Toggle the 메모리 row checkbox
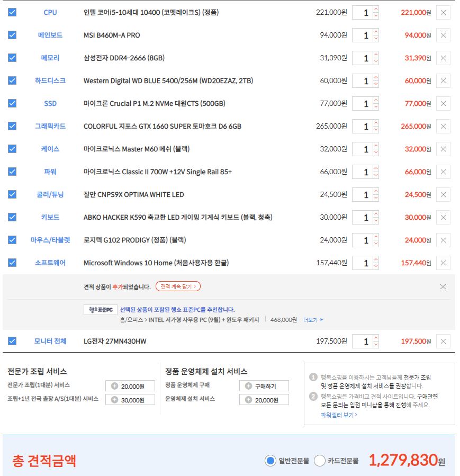460x476 pixels. tap(12, 58)
